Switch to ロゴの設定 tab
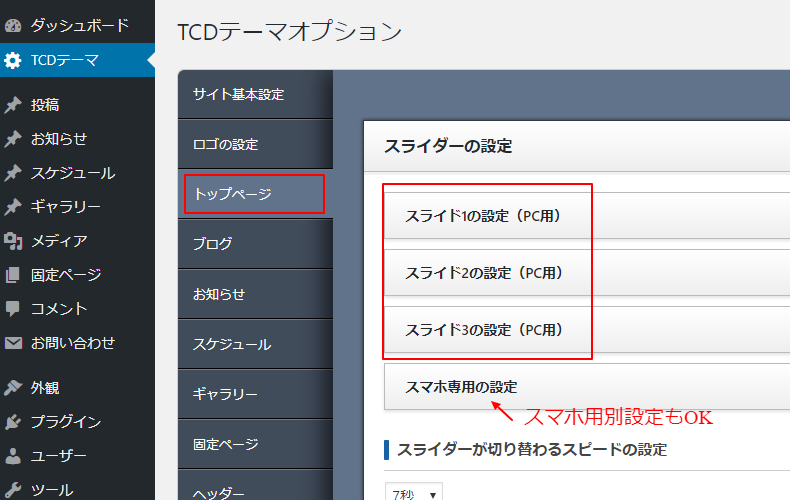790x500 pixels. (255, 144)
